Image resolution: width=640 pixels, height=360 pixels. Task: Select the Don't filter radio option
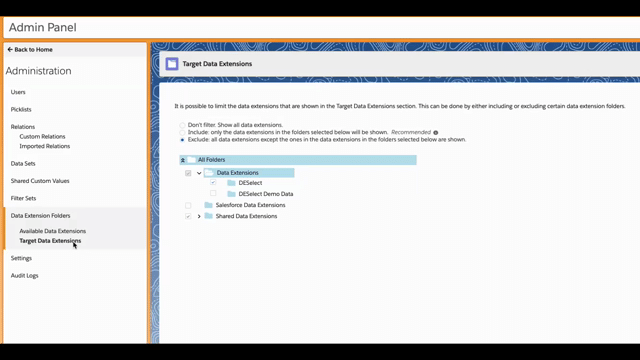pyautogui.click(x=182, y=125)
